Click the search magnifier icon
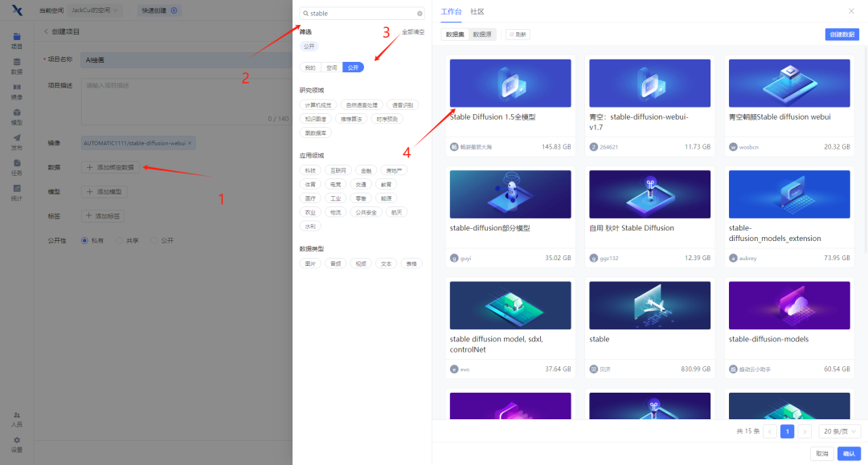Screen dimensions: 868x465 305,14
